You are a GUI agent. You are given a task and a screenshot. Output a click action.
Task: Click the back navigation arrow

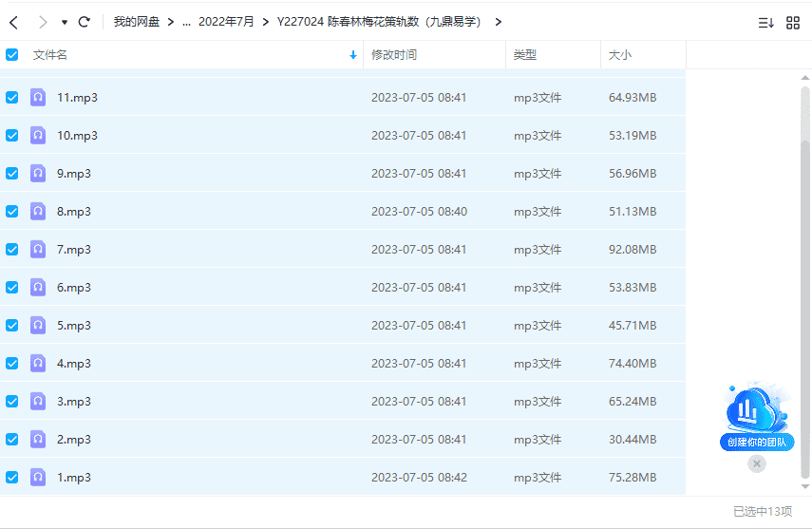click(x=14, y=22)
